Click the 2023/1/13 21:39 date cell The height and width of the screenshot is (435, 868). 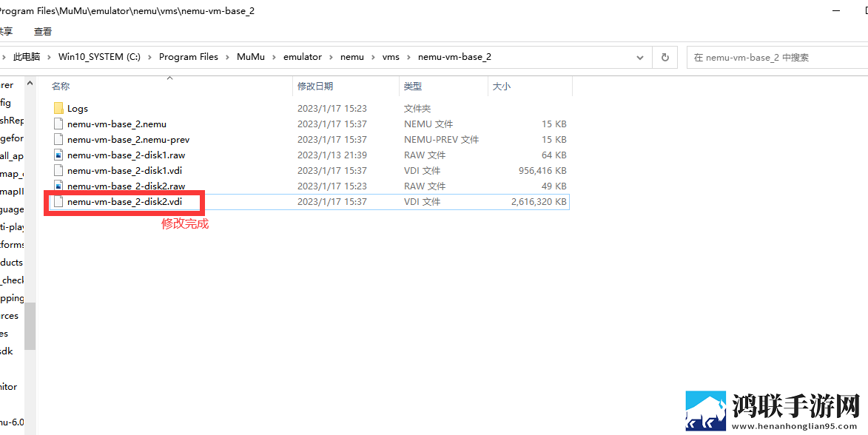[332, 155]
